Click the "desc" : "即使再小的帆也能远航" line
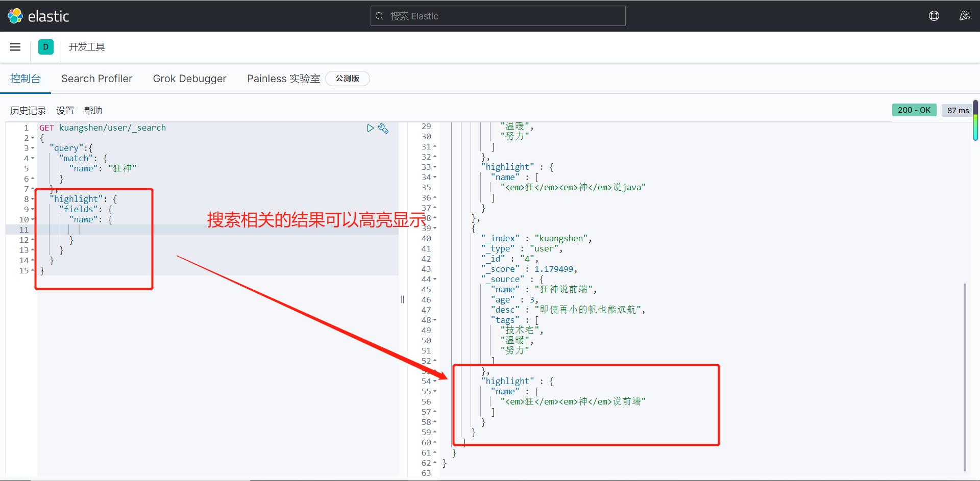Viewport: 980px width, 481px height. click(x=568, y=310)
